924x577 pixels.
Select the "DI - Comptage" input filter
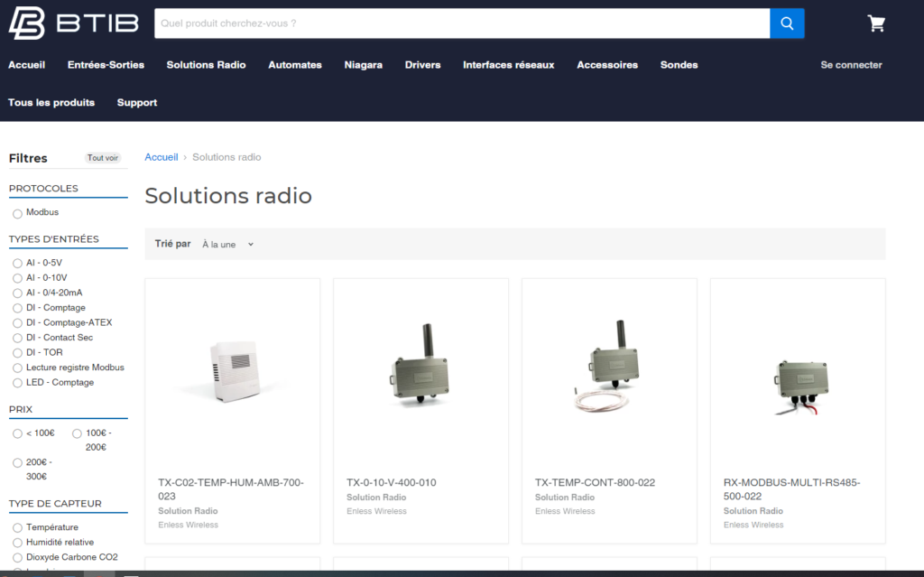16,307
